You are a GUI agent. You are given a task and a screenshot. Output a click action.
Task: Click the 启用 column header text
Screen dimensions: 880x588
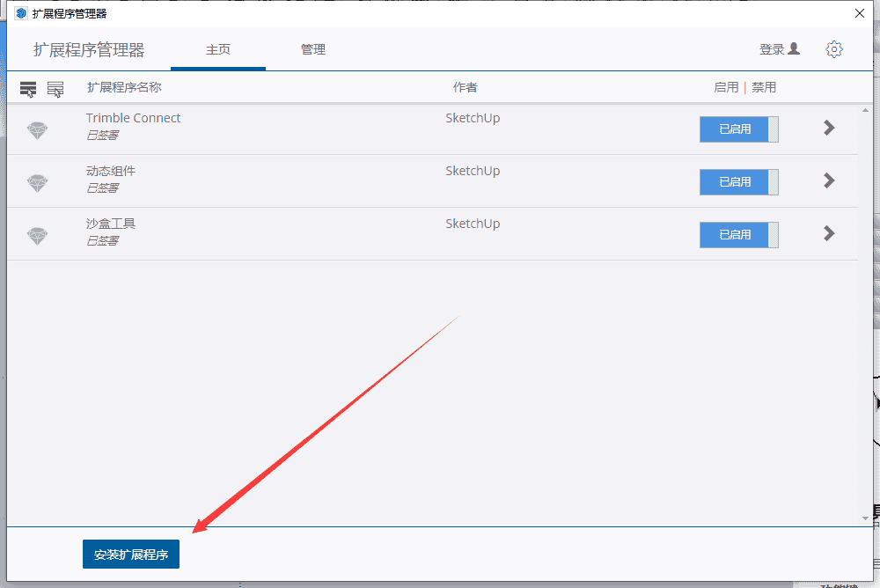(726, 87)
